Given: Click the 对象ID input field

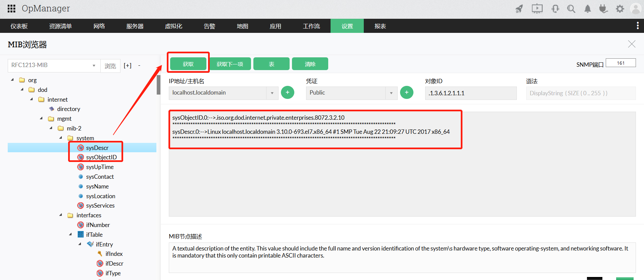Looking at the screenshot, I should click(x=471, y=93).
